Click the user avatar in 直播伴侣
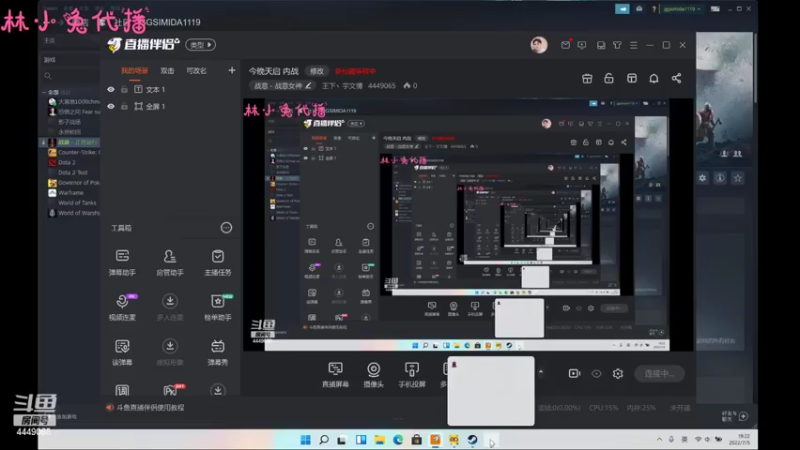 tap(539, 45)
